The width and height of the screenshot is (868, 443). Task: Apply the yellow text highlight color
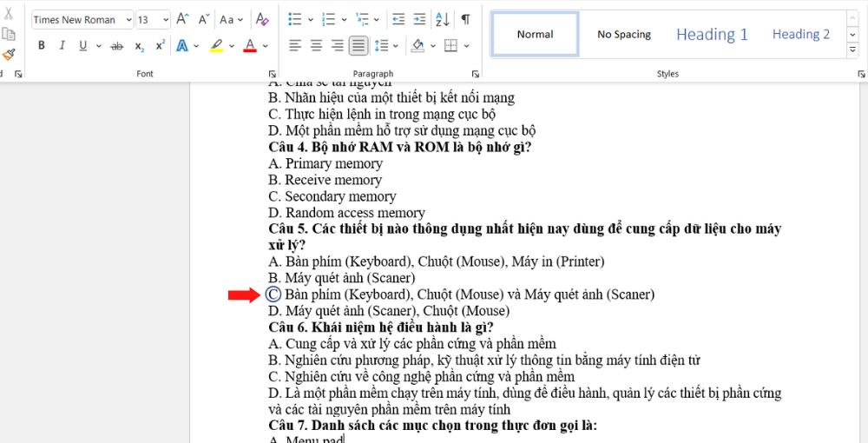(216, 46)
